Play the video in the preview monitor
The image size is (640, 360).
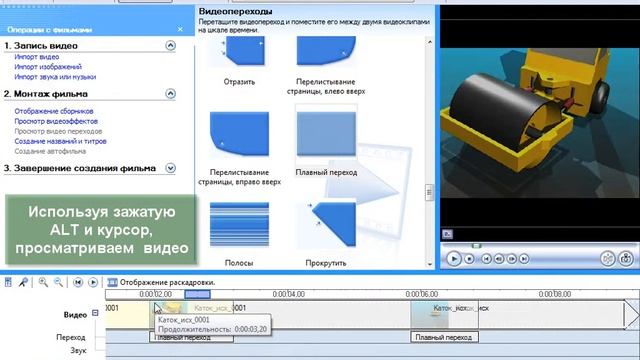click(x=453, y=259)
